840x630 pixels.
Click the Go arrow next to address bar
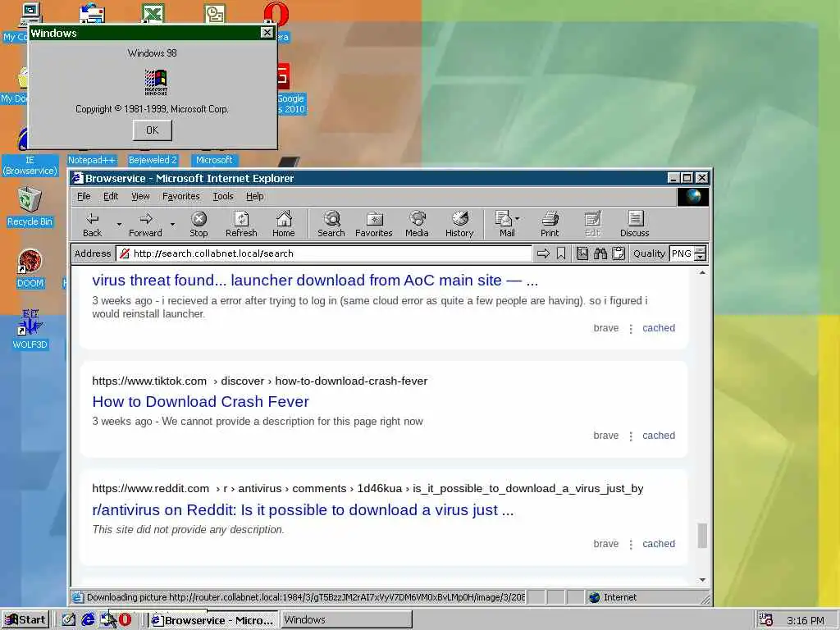click(x=543, y=253)
